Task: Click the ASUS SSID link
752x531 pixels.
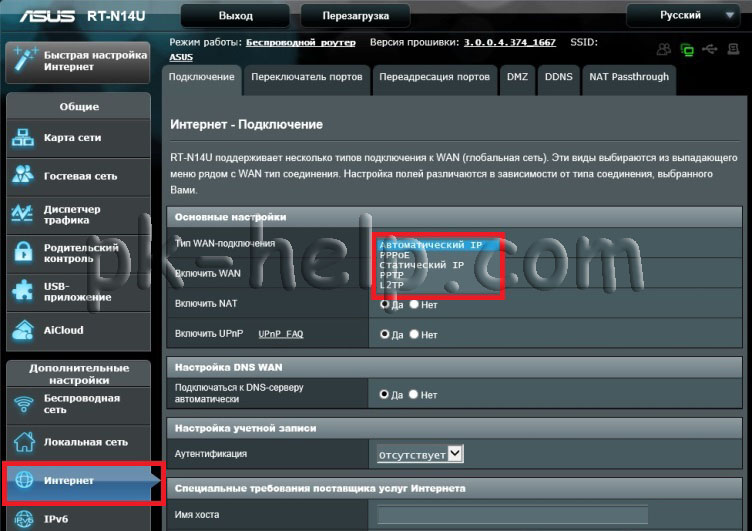Action: [181, 57]
